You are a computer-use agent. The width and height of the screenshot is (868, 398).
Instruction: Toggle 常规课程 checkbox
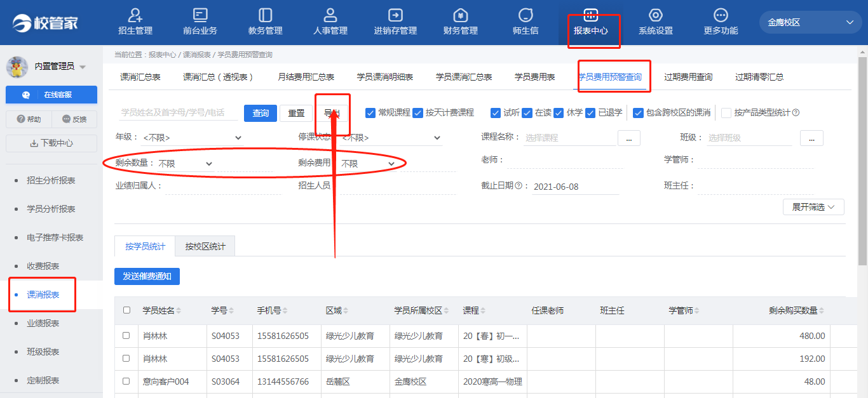pyautogui.click(x=370, y=113)
